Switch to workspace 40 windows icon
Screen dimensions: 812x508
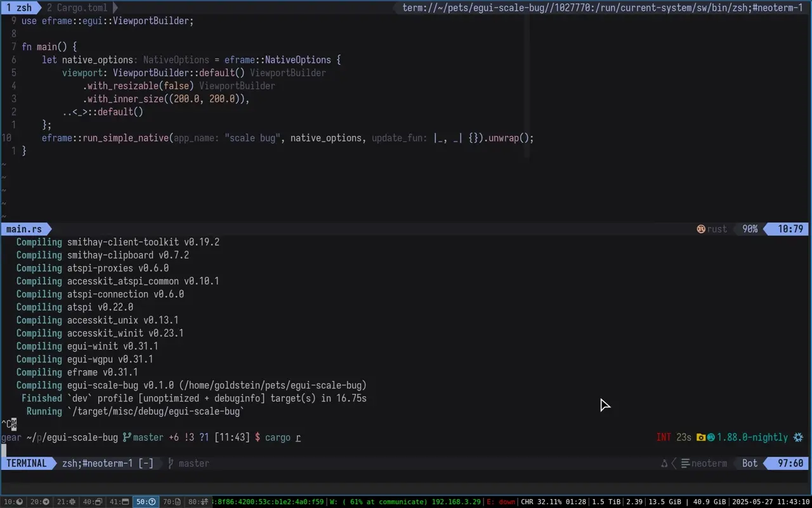93,502
